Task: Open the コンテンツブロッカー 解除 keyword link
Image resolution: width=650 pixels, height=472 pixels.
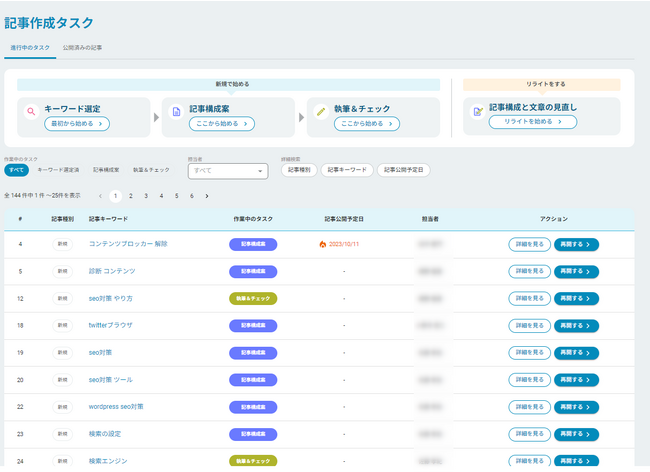Action: coord(128,244)
